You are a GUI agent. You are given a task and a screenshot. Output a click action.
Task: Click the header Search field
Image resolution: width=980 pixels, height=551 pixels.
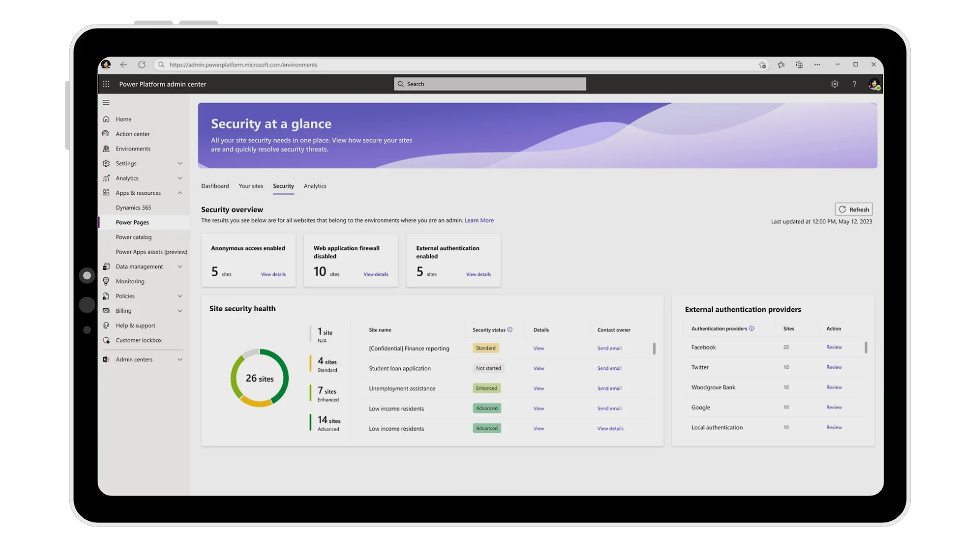pyautogui.click(x=490, y=84)
